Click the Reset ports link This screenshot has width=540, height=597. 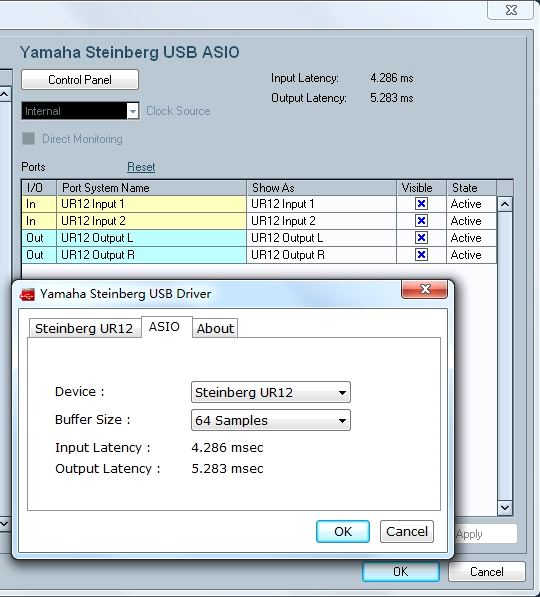[141, 167]
